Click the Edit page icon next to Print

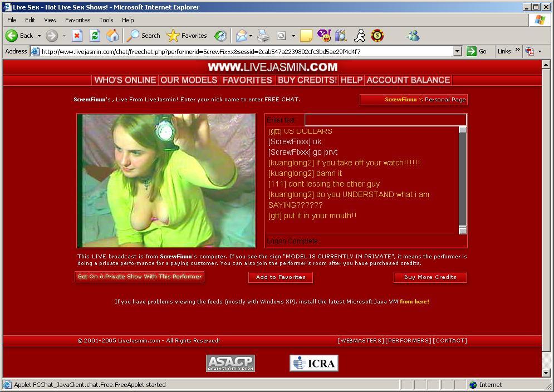(x=281, y=36)
